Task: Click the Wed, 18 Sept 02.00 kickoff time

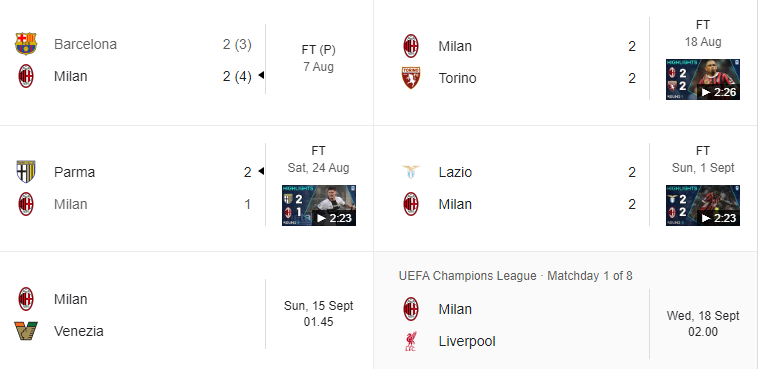Action: (x=703, y=324)
